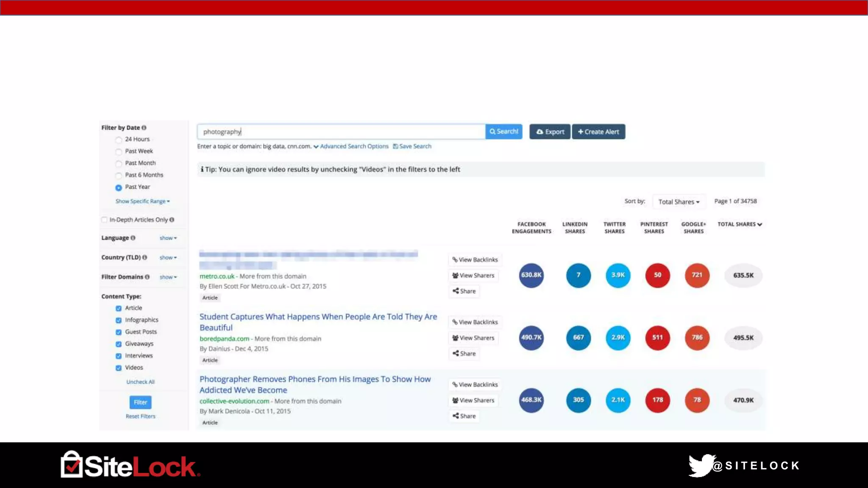Viewport: 868px width, 488px height.
Task: Open the Total Shares sort dropdown
Action: (x=679, y=202)
